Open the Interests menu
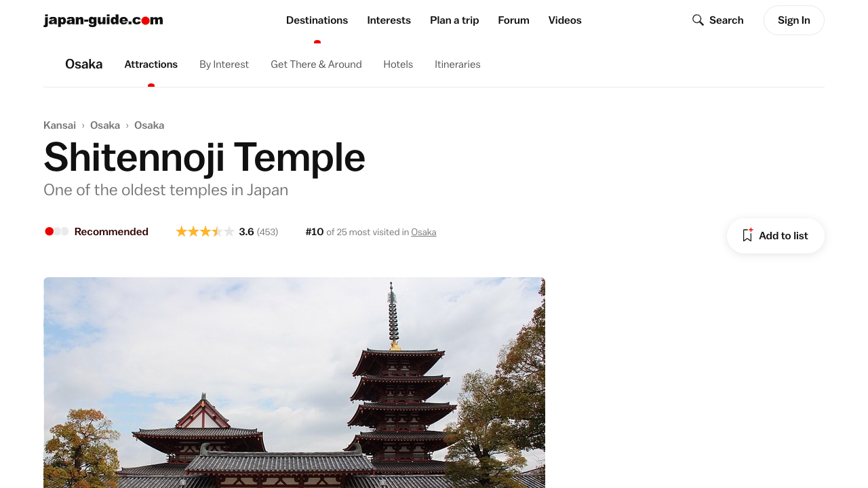Image resolution: width=868 pixels, height=488 pixels. click(389, 20)
